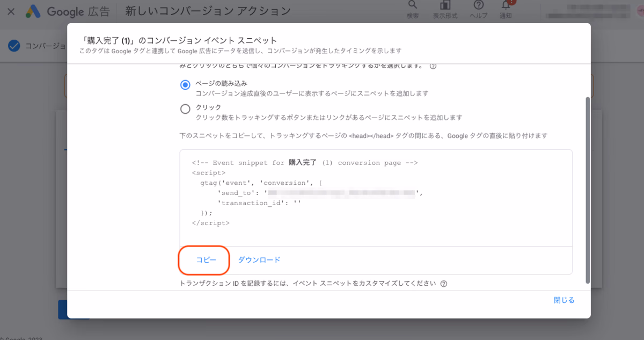Click 閉じる to close the dialog

point(564,300)
